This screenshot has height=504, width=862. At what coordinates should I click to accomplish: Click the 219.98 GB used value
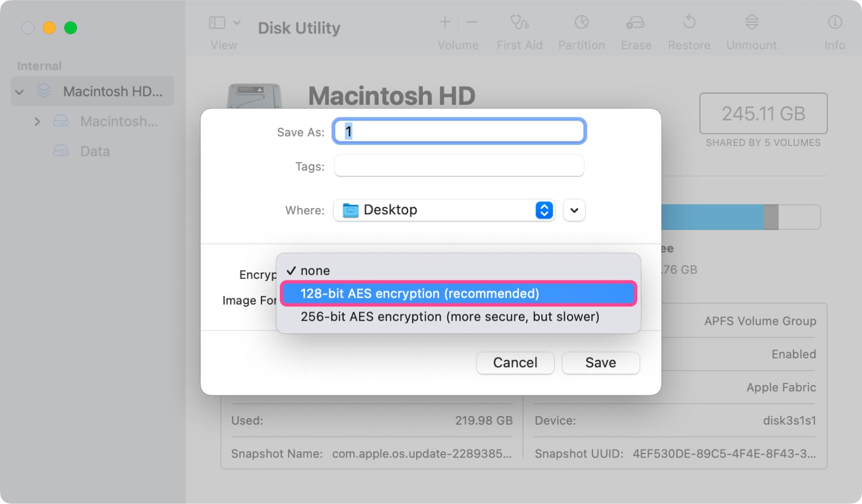click(484, 421)
